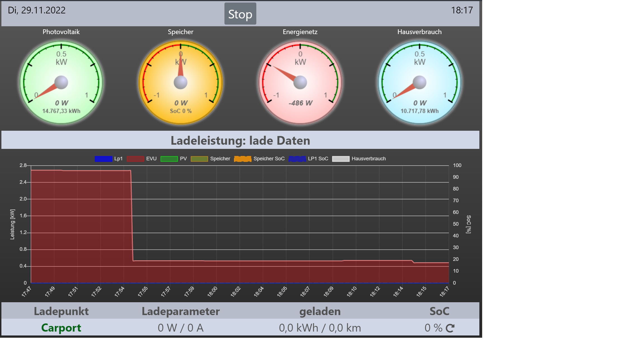Click the SoC reload arrow icon
Image resolution: width=644 pixels, height=362 pixels.
click(450, 328)
